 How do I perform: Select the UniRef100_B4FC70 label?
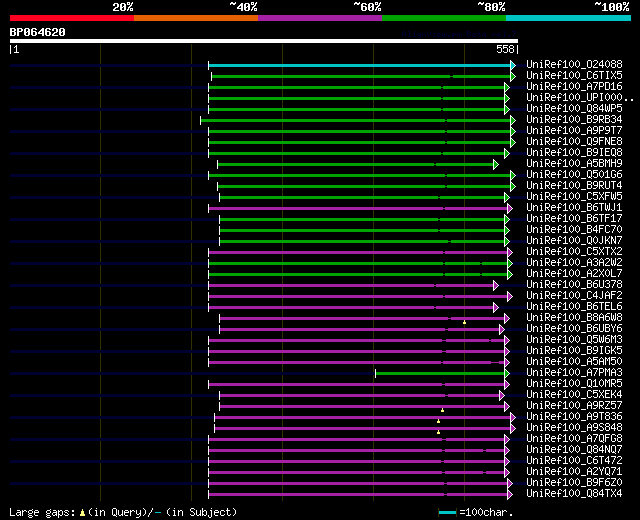pos(574,230)
